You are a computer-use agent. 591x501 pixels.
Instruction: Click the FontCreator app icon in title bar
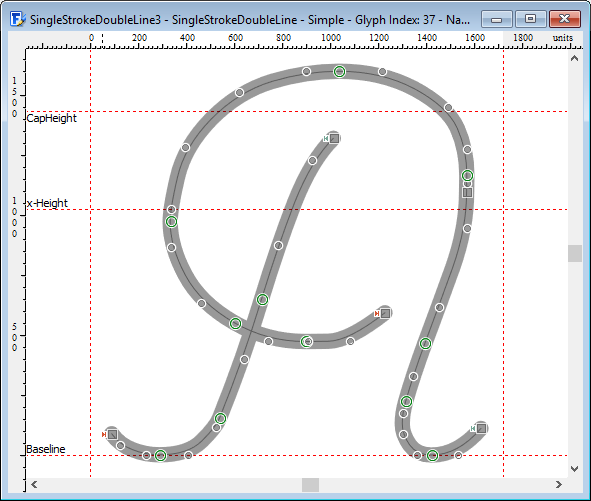[17, 19]
